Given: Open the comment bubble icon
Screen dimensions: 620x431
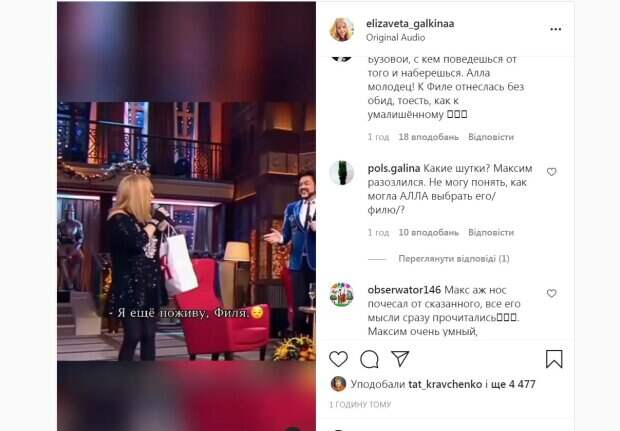Looking at the screenshot, I should point(369,359).
